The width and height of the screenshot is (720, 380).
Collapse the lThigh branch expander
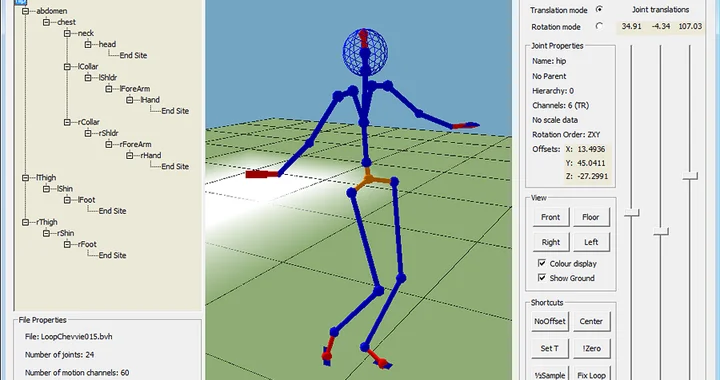click(x=26, y=178)
